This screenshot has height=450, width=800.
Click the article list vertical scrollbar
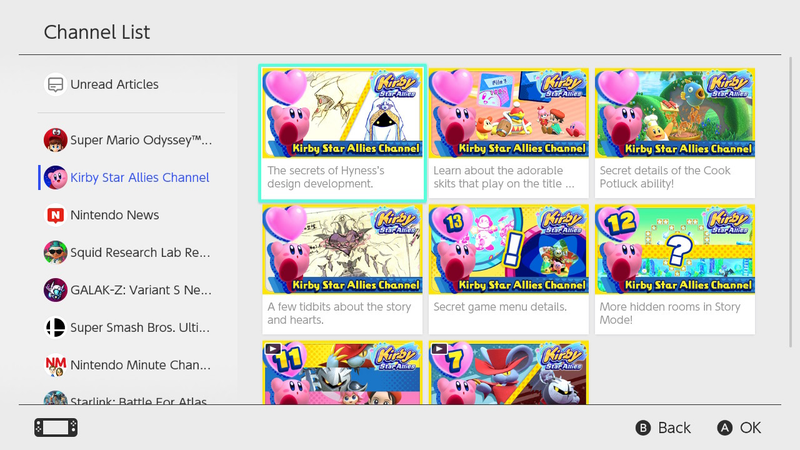click(791, 202)
